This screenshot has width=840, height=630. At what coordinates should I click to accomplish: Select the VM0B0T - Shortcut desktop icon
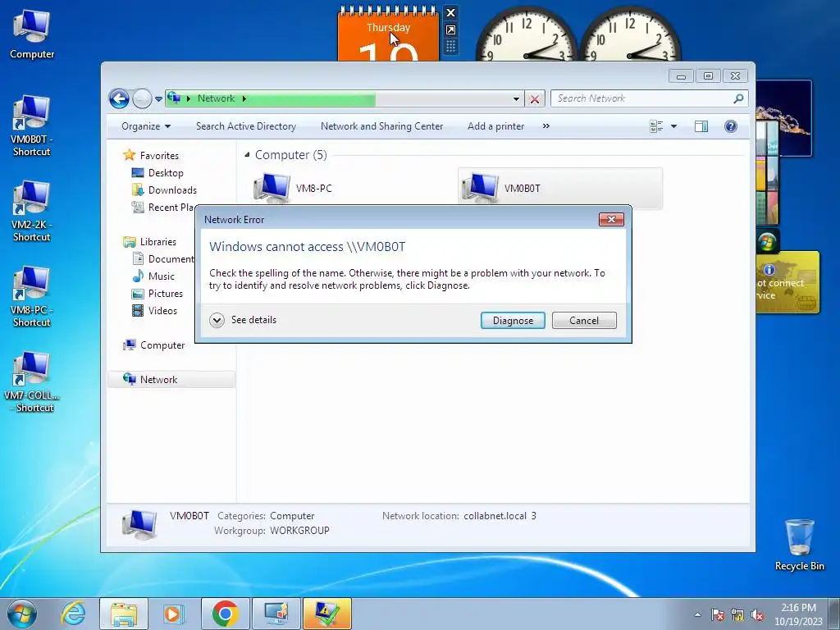click(32, 126)
